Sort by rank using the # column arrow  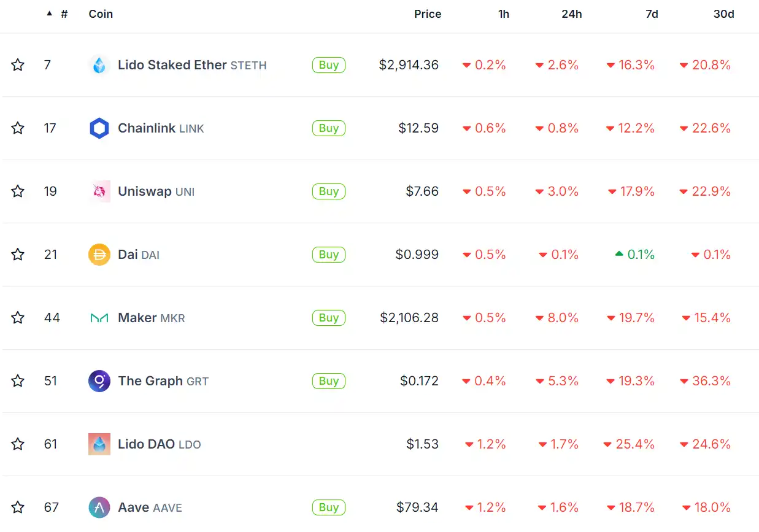point(50,13)
